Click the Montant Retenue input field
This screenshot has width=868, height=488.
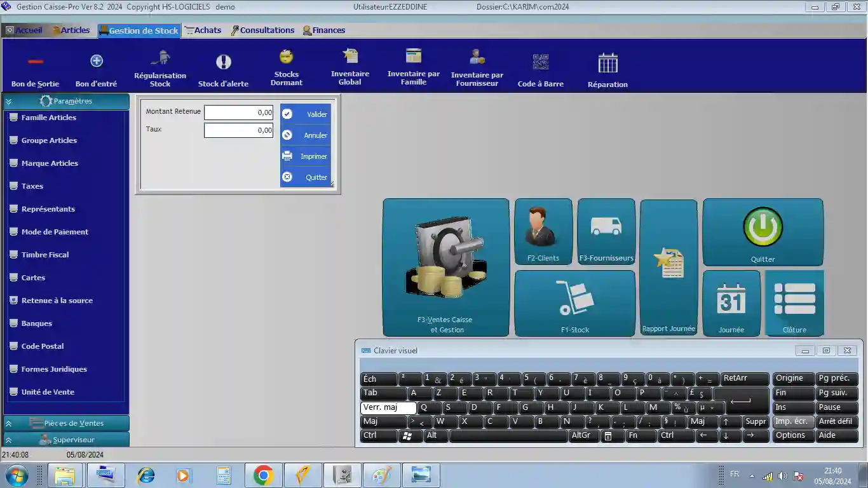click(238, 112)
